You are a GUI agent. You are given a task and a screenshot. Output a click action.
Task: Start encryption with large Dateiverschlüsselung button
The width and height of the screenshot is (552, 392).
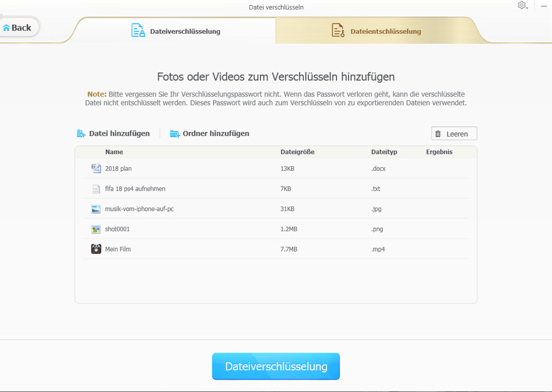276,367
